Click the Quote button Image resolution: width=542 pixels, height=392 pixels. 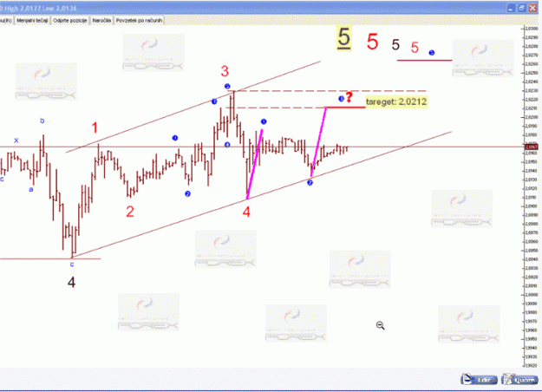pyautogui.click(x=519, y=380)
